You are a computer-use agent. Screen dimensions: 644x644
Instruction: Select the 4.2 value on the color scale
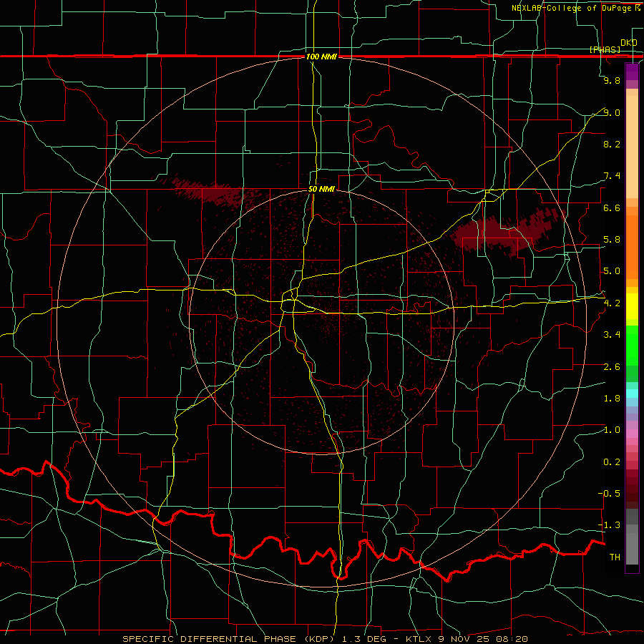(x=612, y=303)
